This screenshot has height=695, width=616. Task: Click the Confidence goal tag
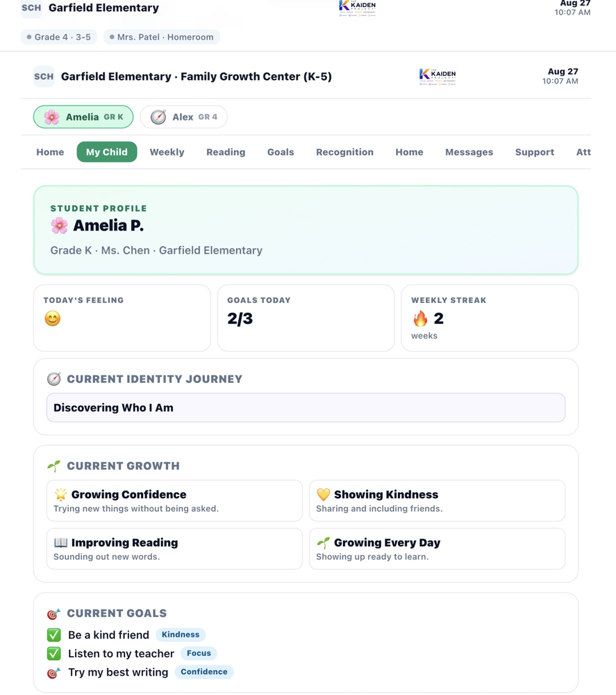[203, 672]
